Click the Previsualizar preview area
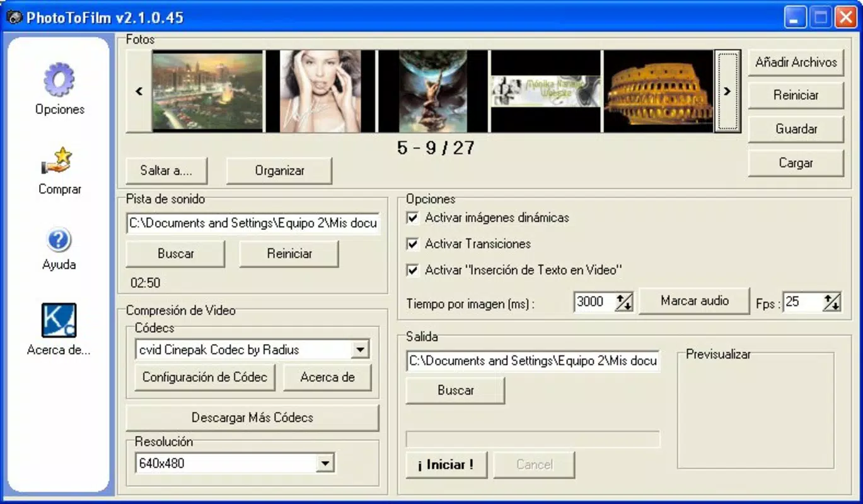863x504 pixels. point(756,411)
